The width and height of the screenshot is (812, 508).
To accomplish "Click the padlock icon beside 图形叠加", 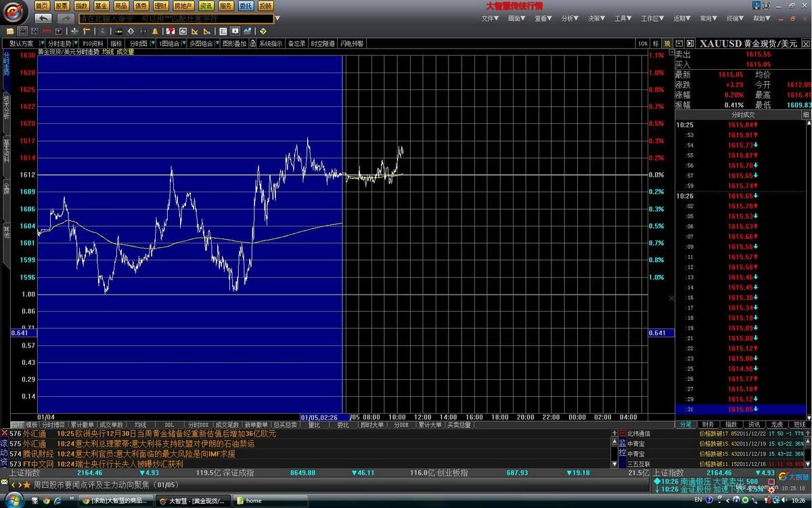I will pyautogui.click(x=253, y=43).
